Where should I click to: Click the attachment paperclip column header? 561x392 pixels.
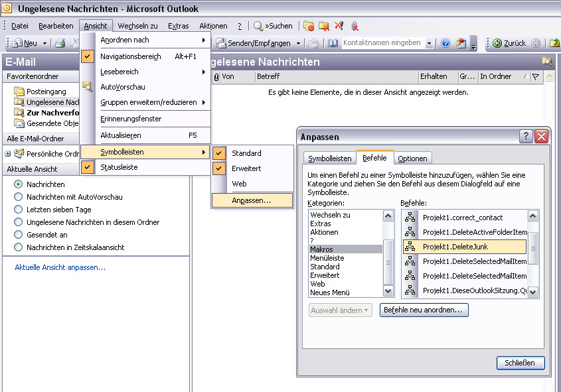pyautogui.click(x=216, y=76)
